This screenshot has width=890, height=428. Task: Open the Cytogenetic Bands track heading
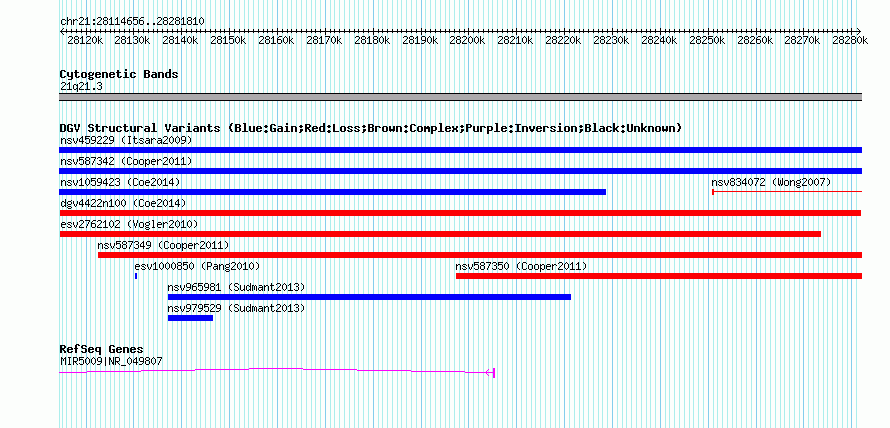[x=119, y=74]
